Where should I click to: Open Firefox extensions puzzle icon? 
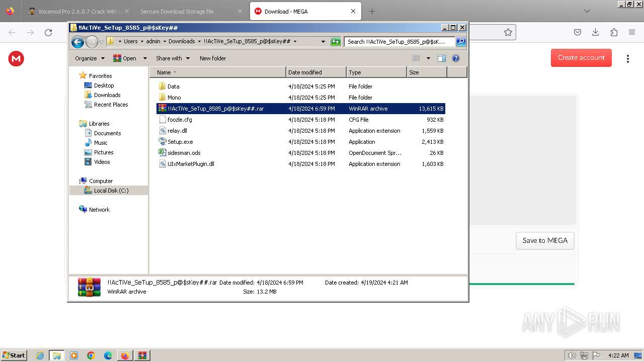coord(614,32)
